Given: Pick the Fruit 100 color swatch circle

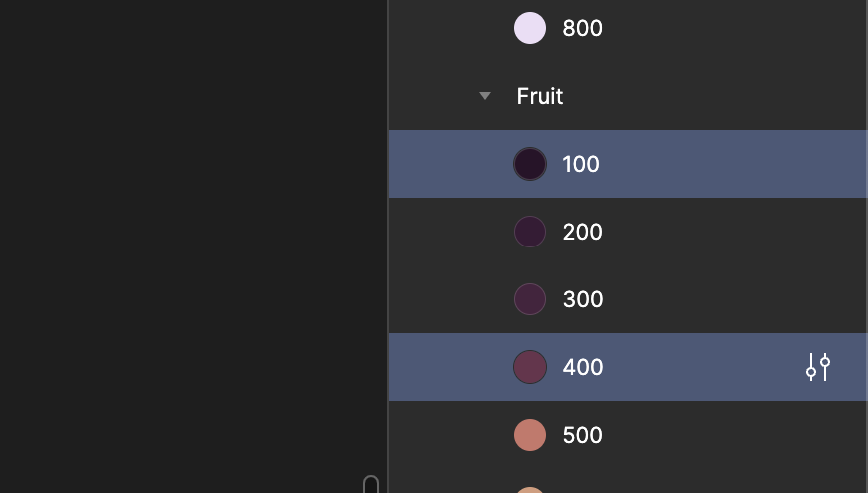Looking at the screenshot, I should (x=530, y=164).
